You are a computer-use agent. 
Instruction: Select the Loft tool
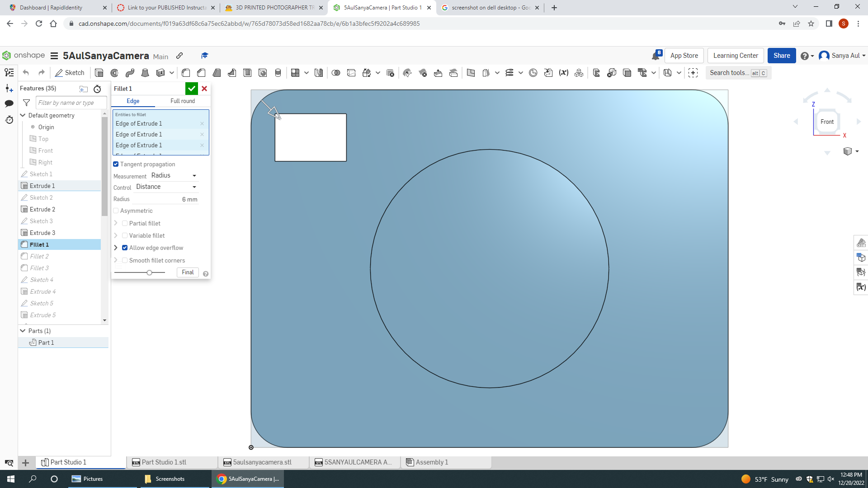[145, 73]
